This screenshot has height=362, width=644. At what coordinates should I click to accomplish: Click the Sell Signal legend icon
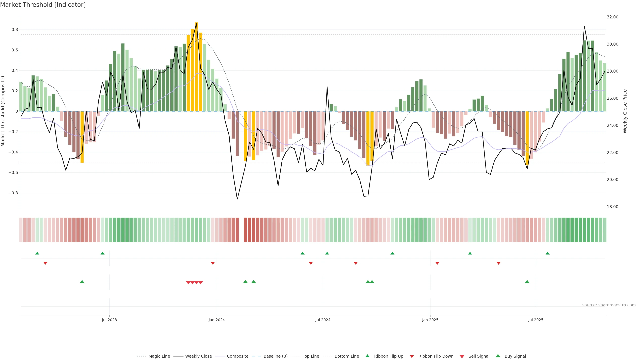tap(462, 356)
